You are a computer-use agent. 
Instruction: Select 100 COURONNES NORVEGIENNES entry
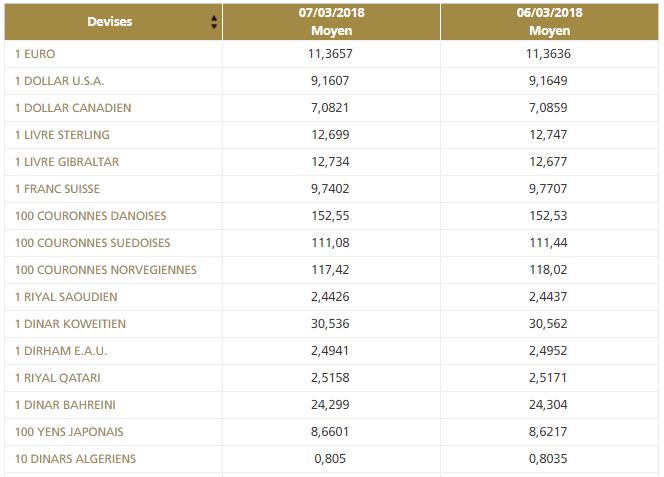pos(106,270)
